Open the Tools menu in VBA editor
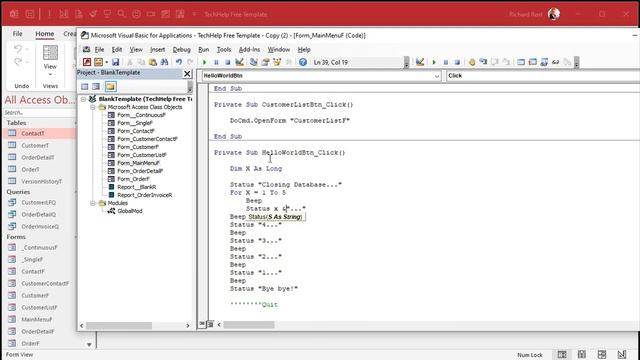The height and width of the screenshot is (360, 640). point(224,49)
